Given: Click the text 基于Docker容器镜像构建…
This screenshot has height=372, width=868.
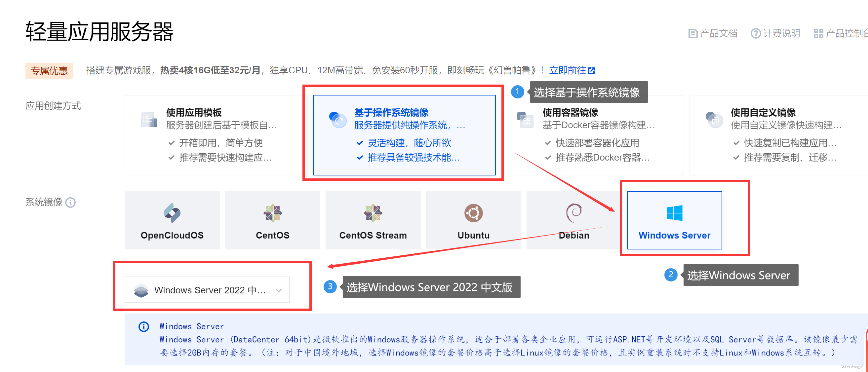Looking at the screenshot, I should 599,125.
